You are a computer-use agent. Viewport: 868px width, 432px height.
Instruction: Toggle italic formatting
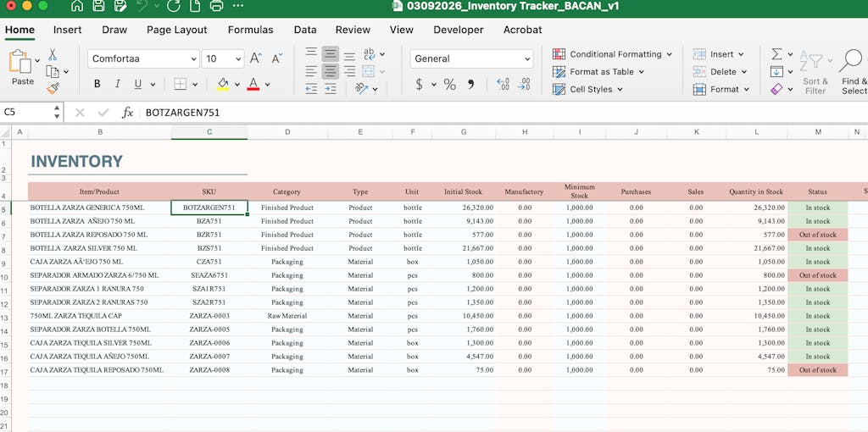(117, 85)
